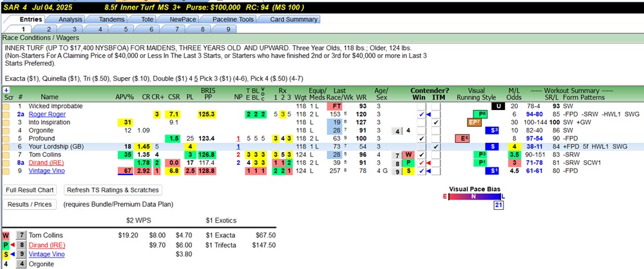Toggle the scratch box for Profound
The image size is (644, 269).
6,138
